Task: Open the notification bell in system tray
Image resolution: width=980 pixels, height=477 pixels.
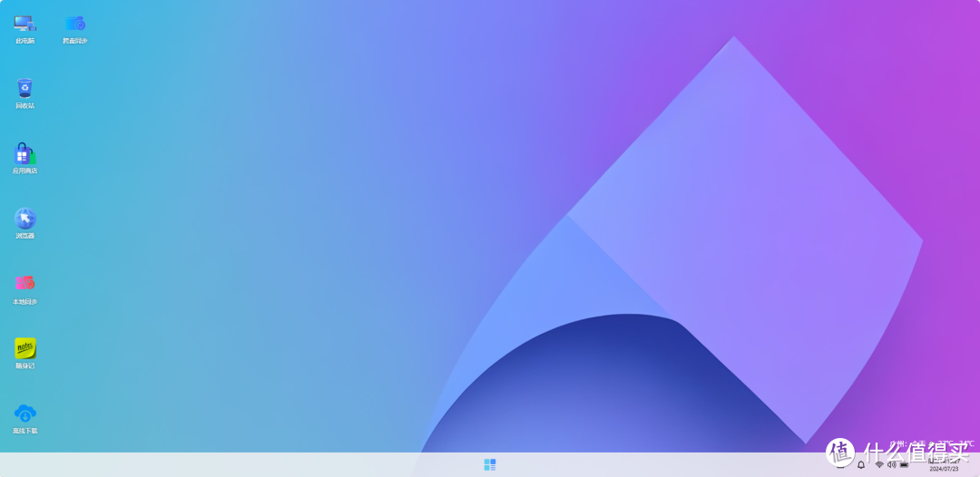Action: click(x=861, y=464)
